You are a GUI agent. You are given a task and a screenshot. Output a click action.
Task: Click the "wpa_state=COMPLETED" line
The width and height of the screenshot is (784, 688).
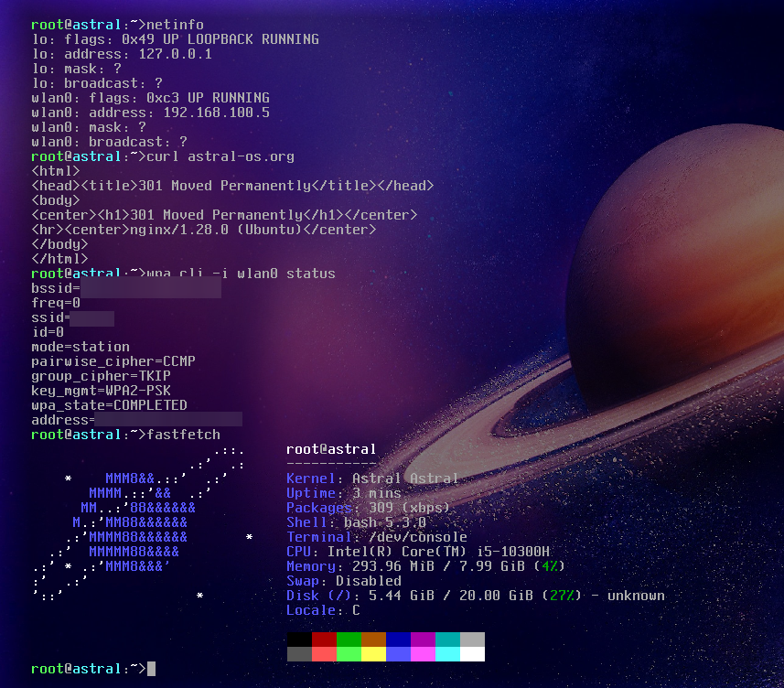tap(109, 405)
